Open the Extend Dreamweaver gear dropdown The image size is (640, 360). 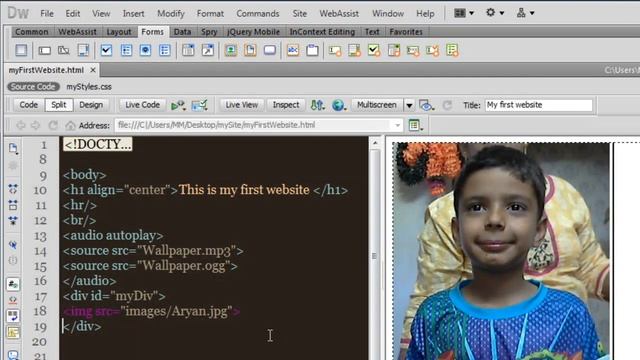pos(495,13)
